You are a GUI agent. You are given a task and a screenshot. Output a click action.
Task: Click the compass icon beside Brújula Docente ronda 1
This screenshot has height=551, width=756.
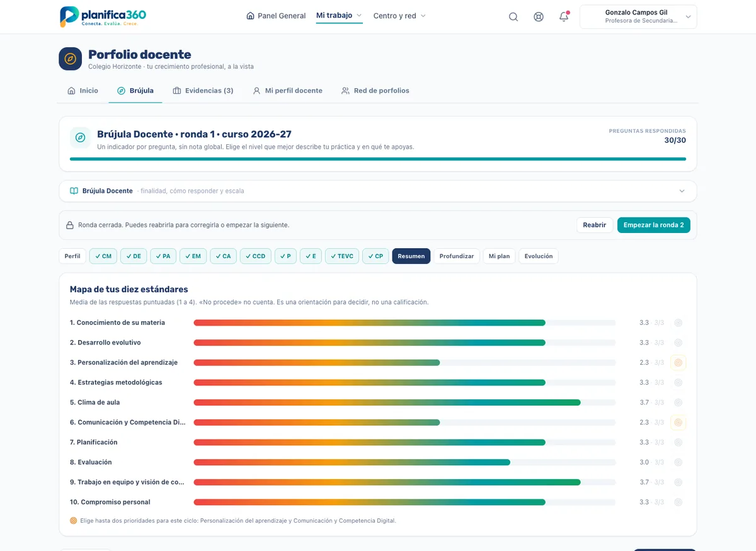click(80, 137)
